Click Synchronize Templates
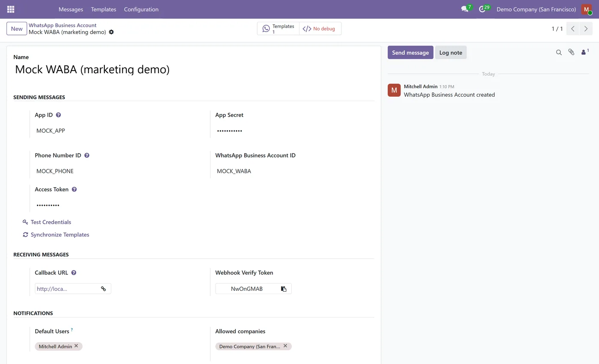 tap(56, 235)
